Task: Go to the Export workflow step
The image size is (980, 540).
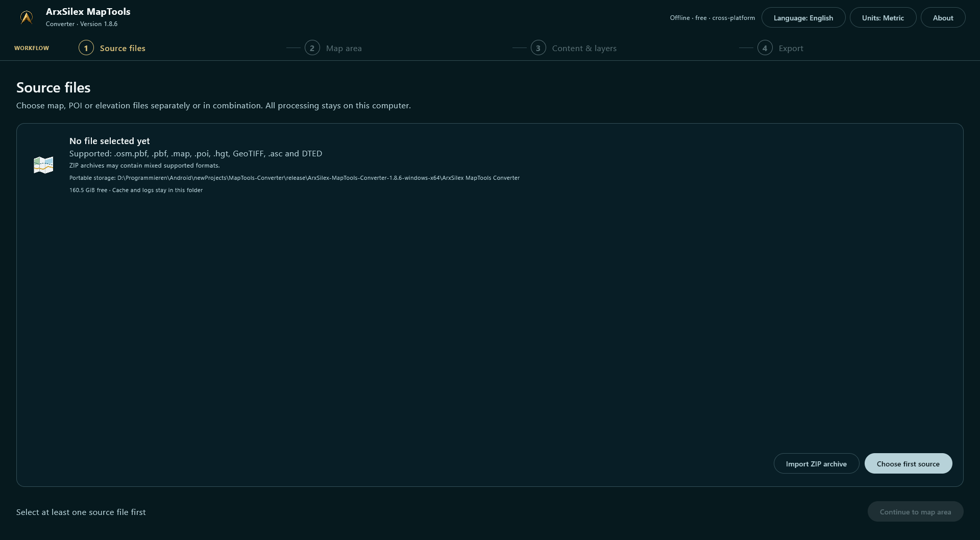Action: 780,48
